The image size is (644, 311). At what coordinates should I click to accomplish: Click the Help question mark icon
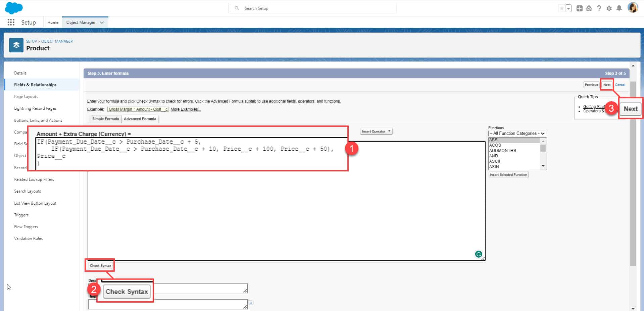coord(599,8)
